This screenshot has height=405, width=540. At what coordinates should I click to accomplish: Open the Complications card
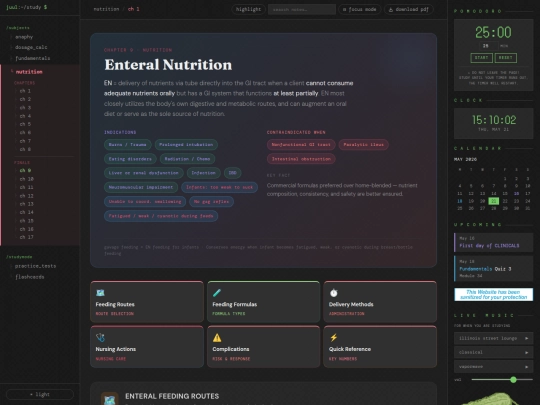coord(263,346)
